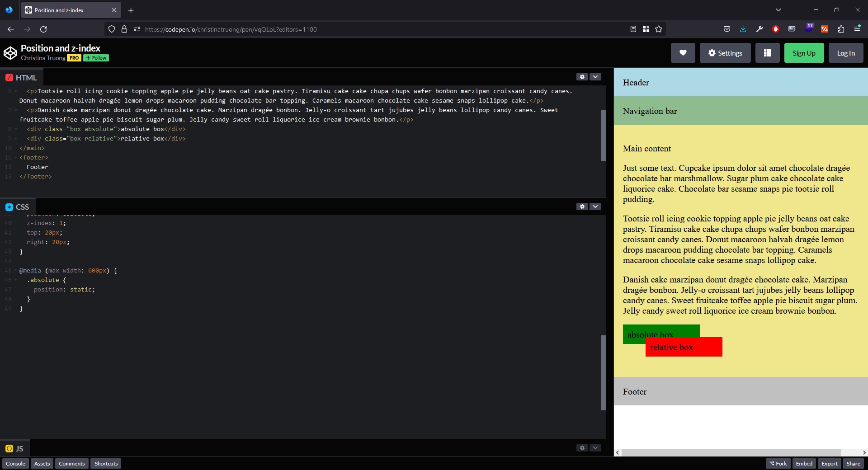
Task: Click the grid icon in the address bar
Action: click(646, 29)
